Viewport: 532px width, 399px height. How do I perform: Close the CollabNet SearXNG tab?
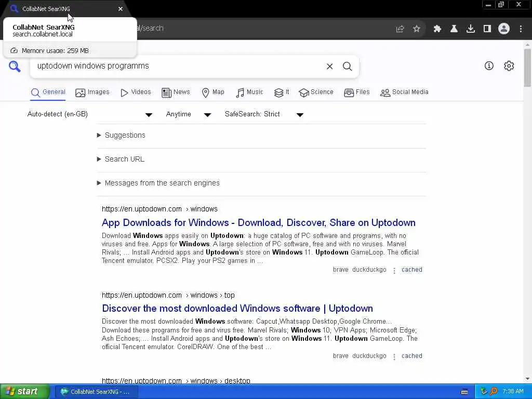121,9
